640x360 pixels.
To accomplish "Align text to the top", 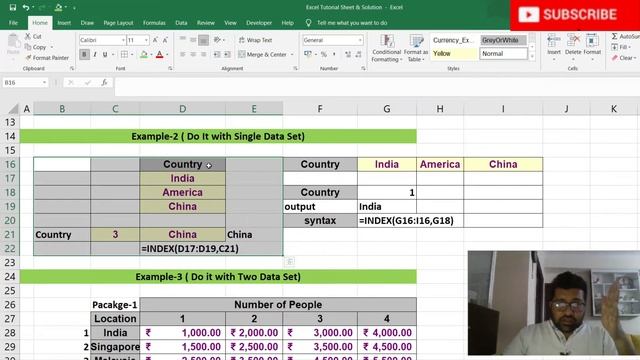I will [182, 40].
